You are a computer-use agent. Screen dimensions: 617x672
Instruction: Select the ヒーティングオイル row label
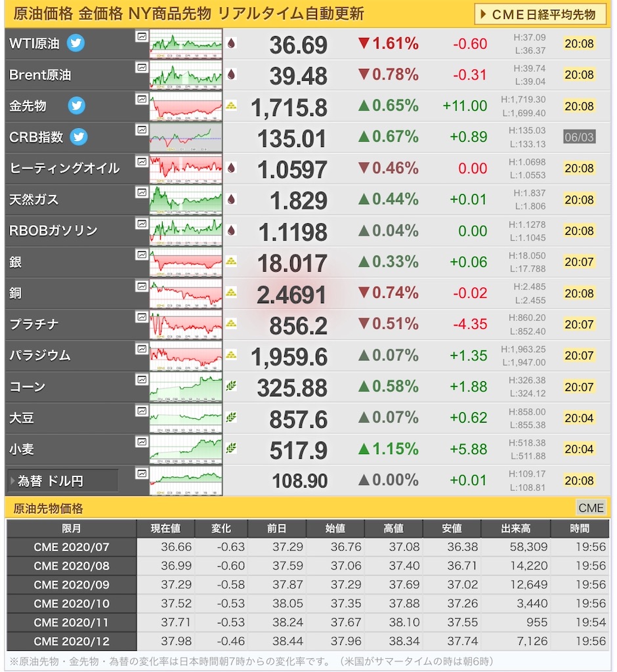tap(64, 168)
